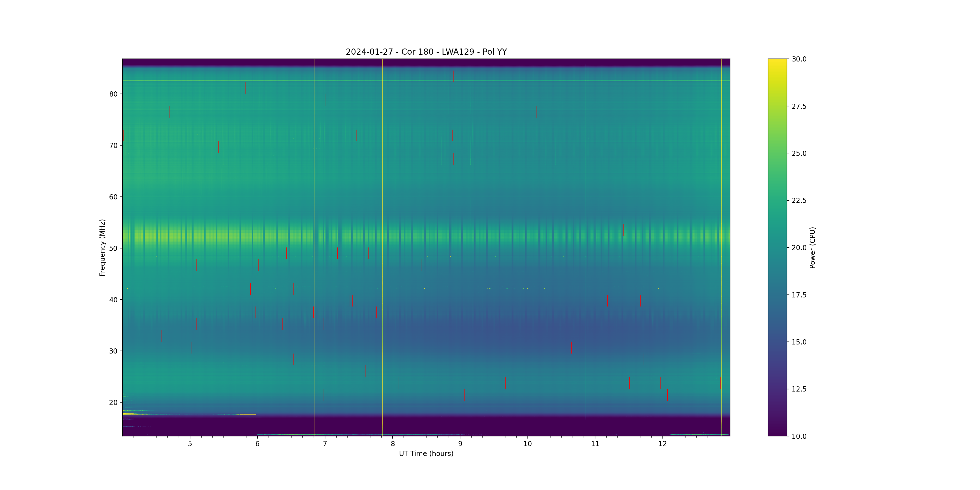Click y-axis tick label 80
The width and height of the screenshot is (980, 490).
click(x=113, y=94)
